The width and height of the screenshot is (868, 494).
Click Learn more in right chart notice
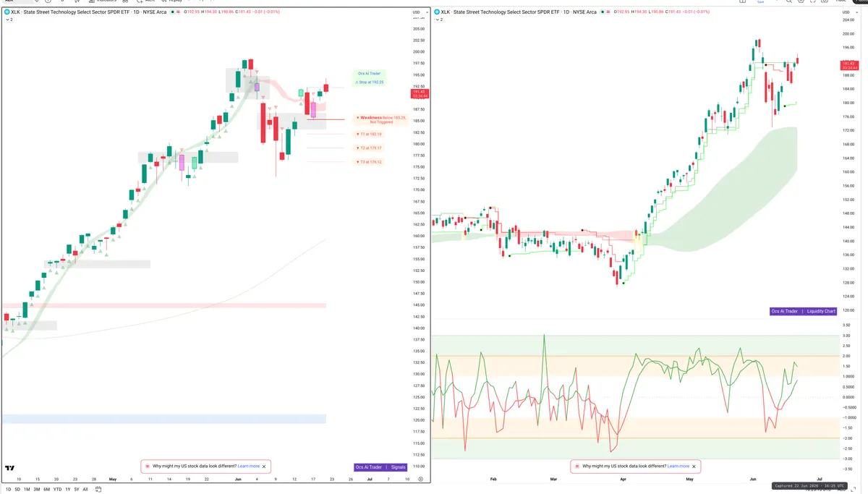(678, 467)
